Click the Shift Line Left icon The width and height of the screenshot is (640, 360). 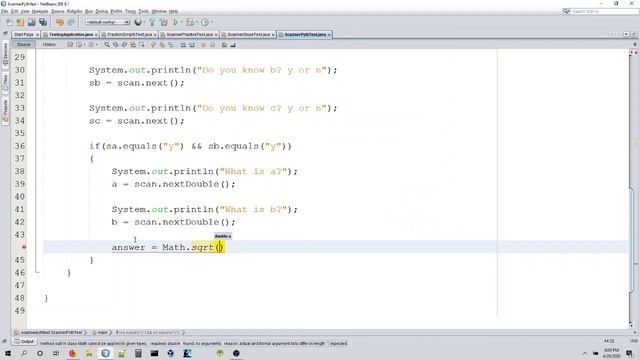(183, 44)
